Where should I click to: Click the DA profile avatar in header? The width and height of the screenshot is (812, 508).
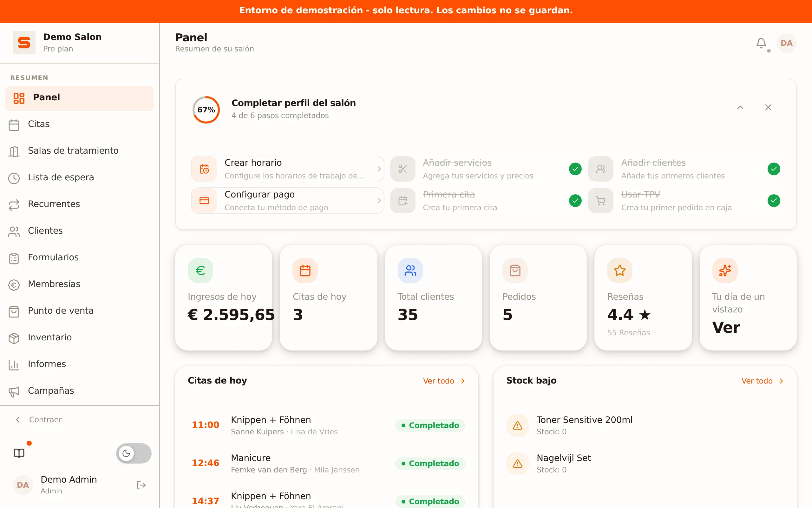[x=786, y=43]
